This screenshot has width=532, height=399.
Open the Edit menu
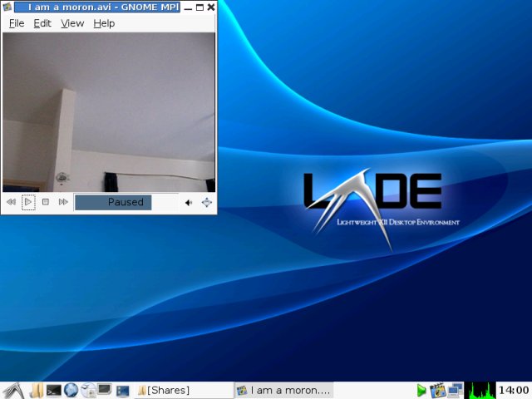click(42, 23)
